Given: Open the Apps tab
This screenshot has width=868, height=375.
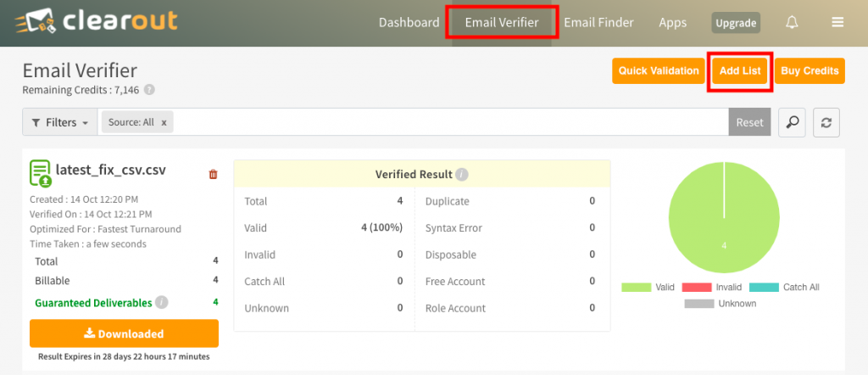Looking at the screenshot, I should (x=672, y=23).
